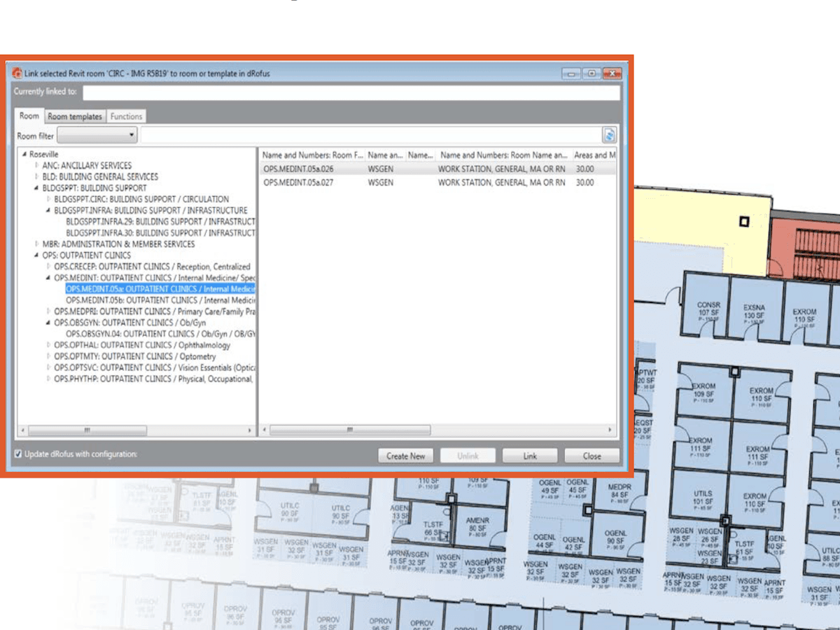The image size is (840, 630).
Task: Click the Name and Numbers: Room F... column header
Action: click(x=313, y=155)
